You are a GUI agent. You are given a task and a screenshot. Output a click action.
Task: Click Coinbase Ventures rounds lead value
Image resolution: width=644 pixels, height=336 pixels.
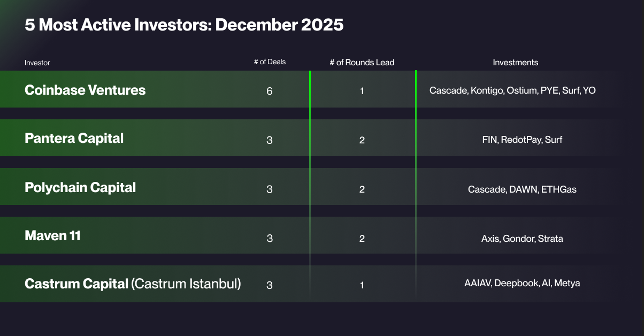[x=362, y=91]
